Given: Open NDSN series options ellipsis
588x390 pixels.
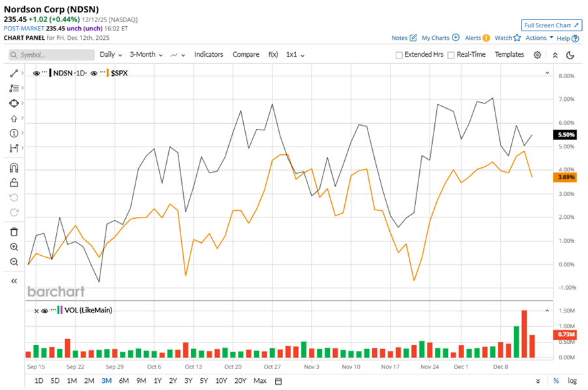Looking at the screenshot, I should point(44,72).
